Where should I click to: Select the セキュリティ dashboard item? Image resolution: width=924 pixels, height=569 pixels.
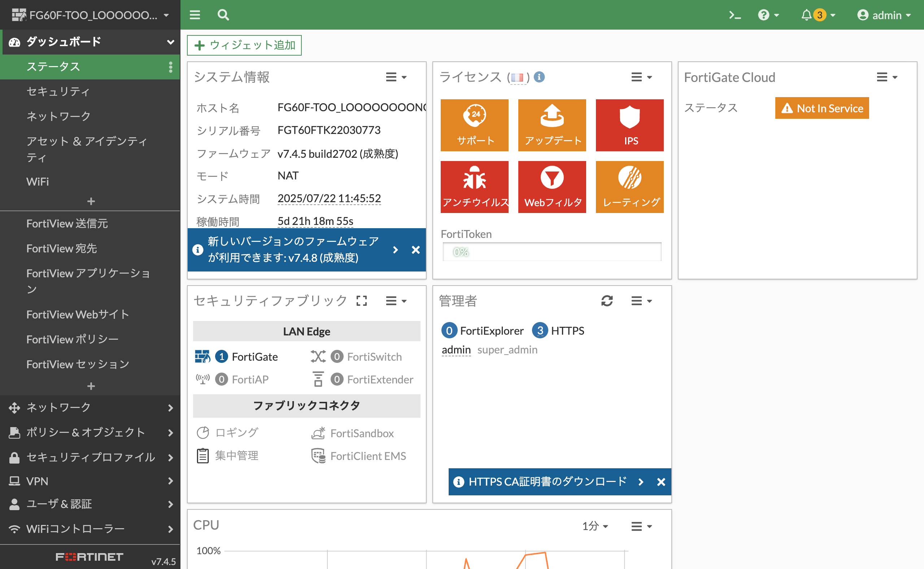click(58, 91)
